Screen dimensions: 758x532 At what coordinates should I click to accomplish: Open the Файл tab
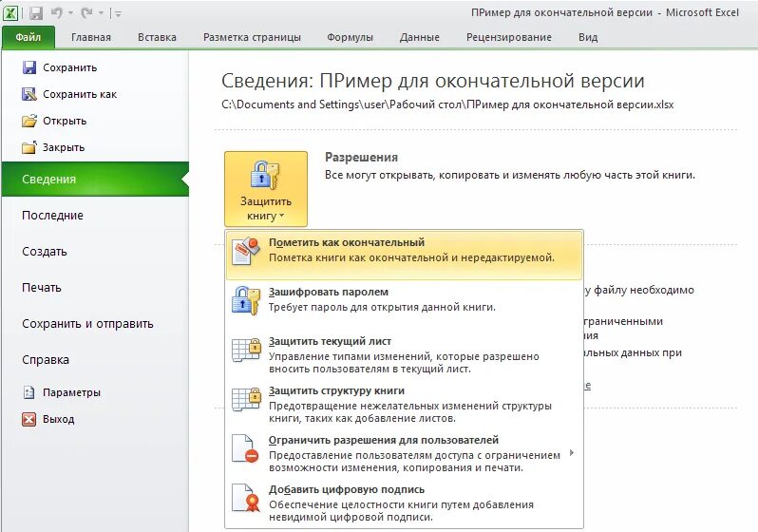[28, 37]
